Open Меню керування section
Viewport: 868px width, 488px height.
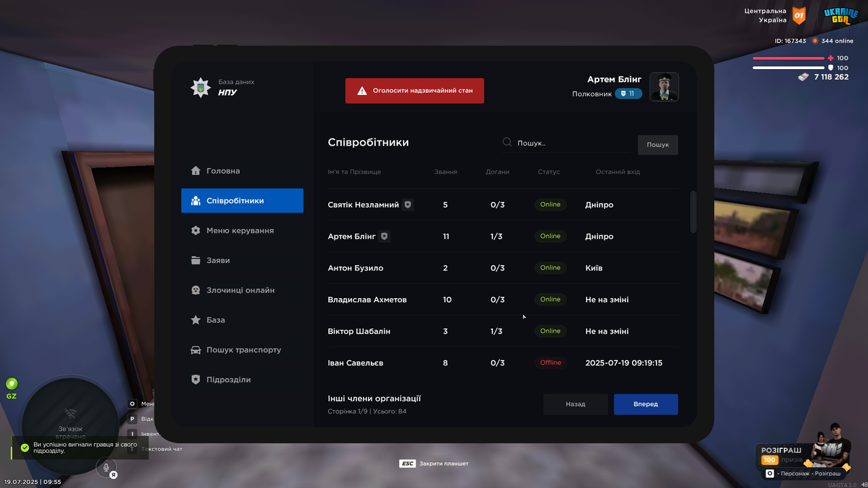click(x=242, y=230)
